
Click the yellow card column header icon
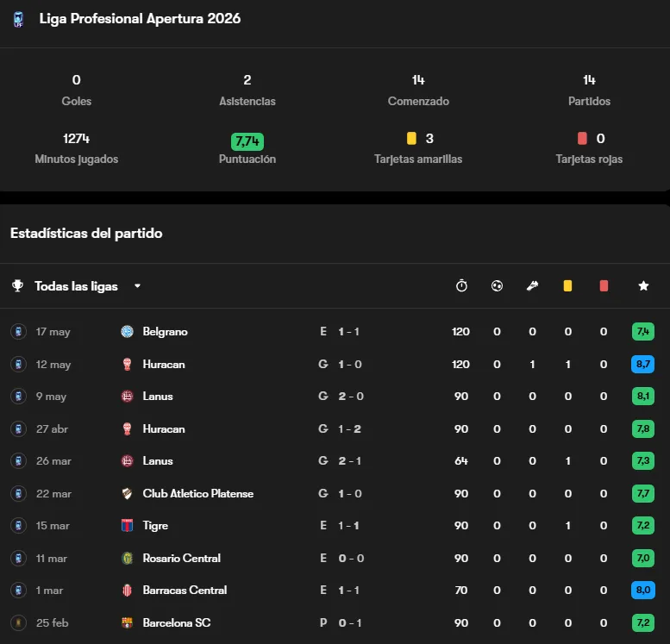567,285
